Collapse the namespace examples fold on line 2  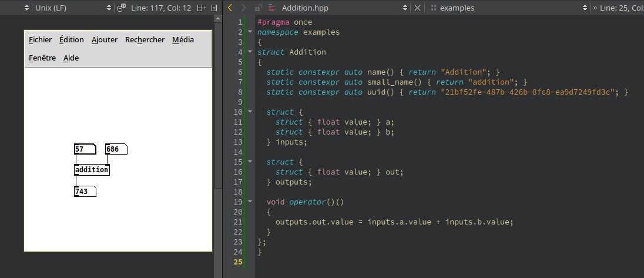[x=250, y=32]
